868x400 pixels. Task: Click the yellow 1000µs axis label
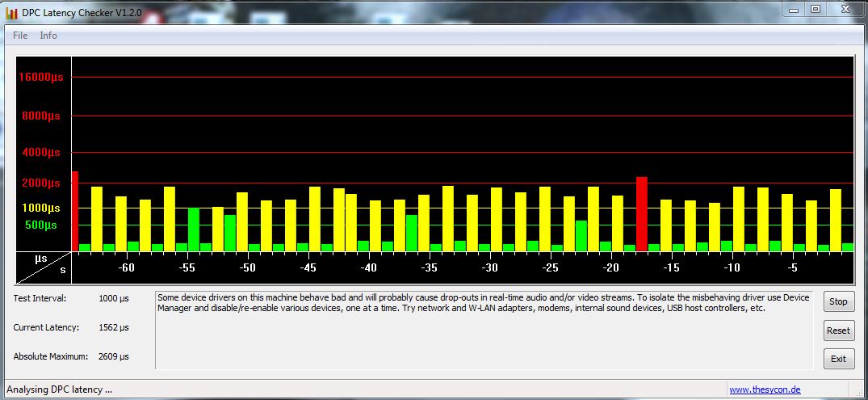click(x=41, y=208)
